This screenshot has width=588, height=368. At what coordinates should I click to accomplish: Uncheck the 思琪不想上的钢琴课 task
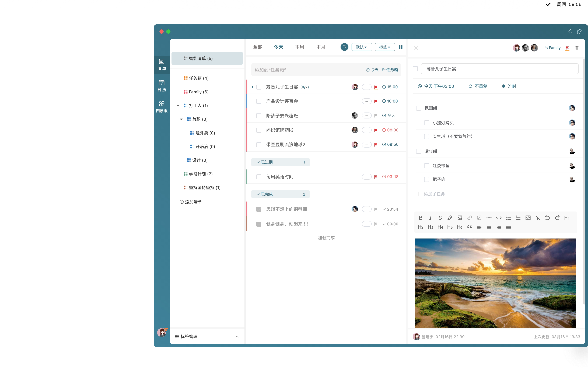pyautogui.click(x=259, y=209)
